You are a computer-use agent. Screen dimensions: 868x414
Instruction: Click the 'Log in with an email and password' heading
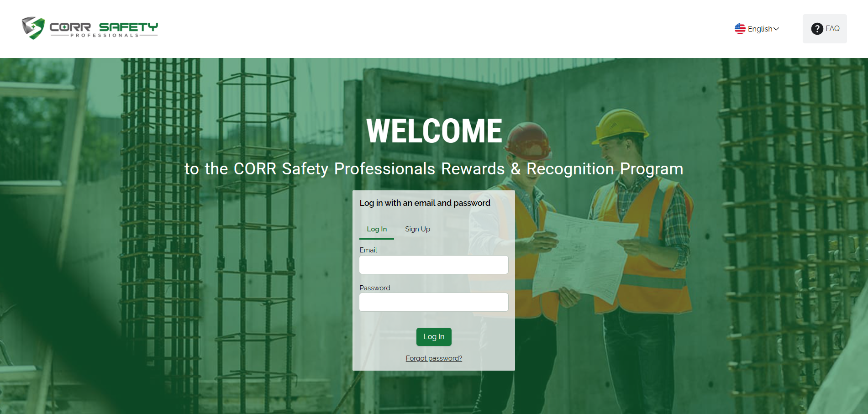pos(425,203)
